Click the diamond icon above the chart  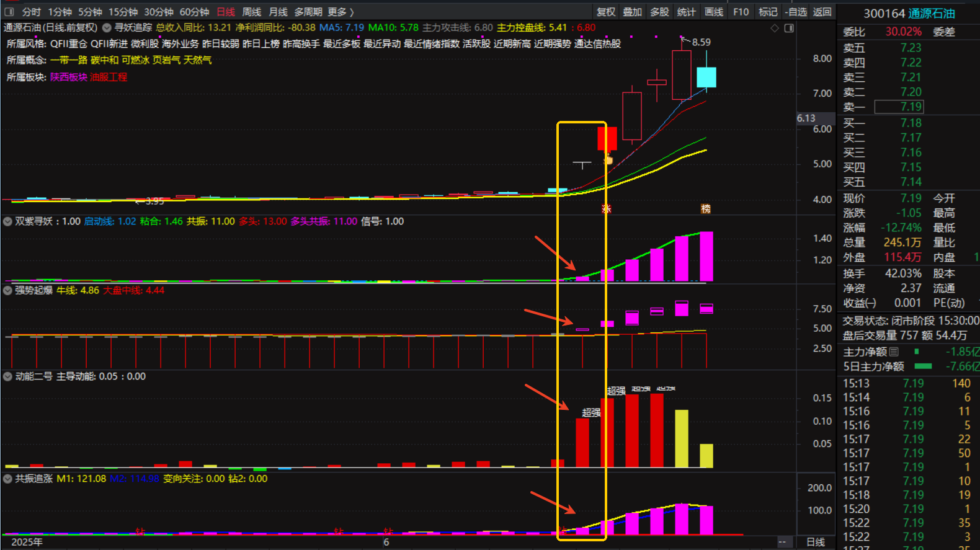[x=775, y=28]
